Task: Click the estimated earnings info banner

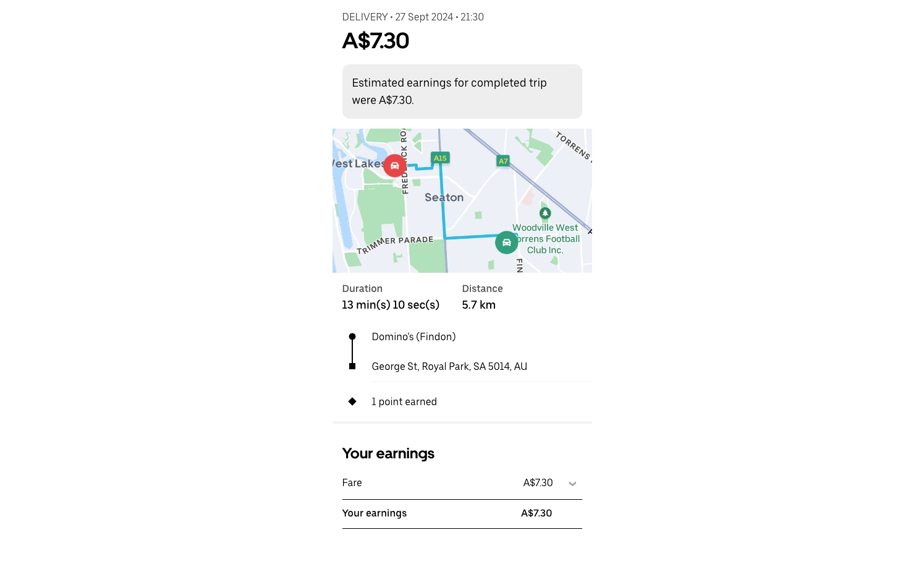Action: click(x=462, y=92)
